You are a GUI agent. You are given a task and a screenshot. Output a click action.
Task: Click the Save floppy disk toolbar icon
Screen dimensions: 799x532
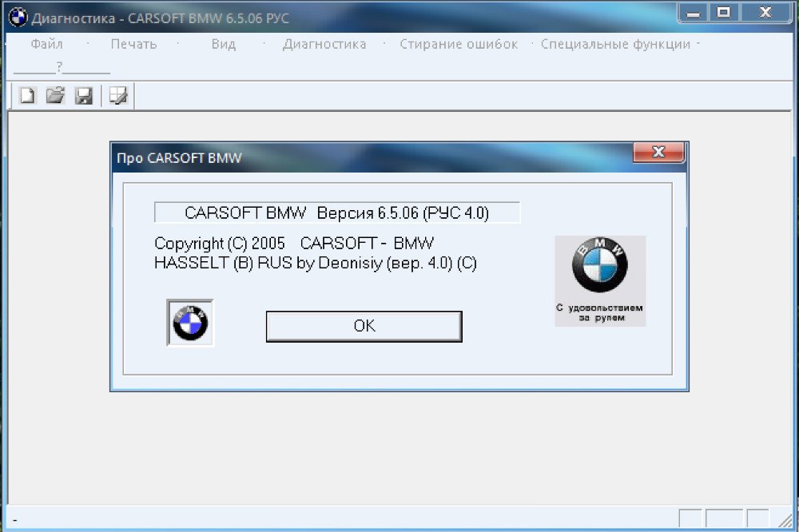[x=84, y=95]
